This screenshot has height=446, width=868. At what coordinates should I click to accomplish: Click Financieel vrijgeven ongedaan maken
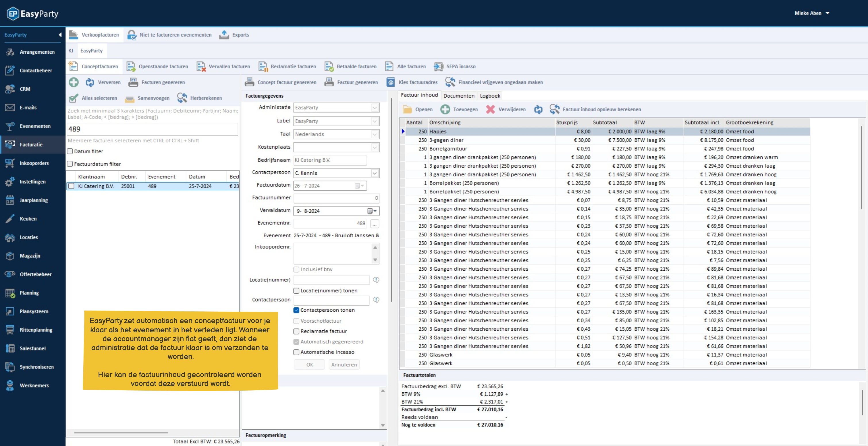pyautogui.click(x=494, y=82)
